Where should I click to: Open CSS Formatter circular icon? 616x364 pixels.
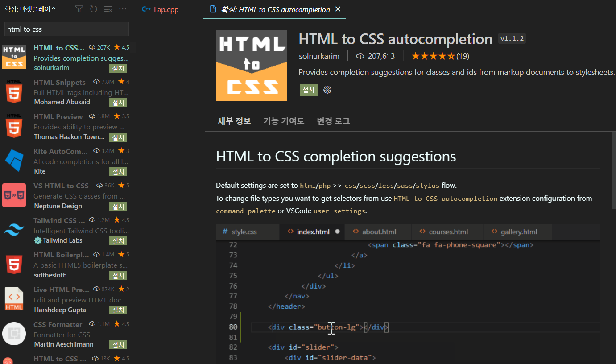(x=14, y=334)
